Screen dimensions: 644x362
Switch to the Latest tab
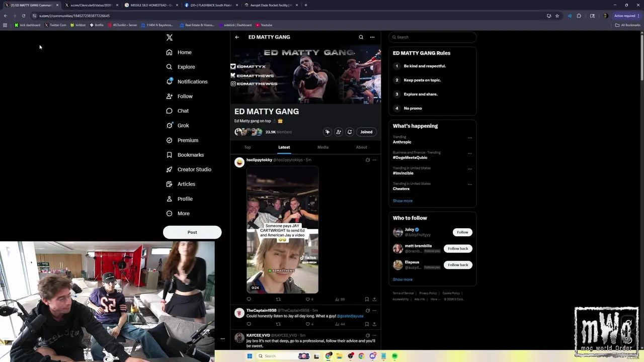(284, 147)
